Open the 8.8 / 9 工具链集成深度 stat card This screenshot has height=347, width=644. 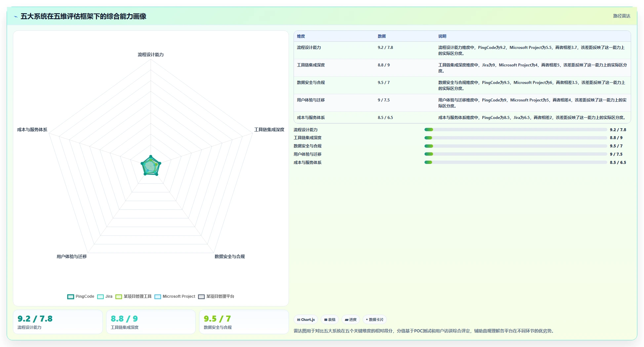[151, 322]
